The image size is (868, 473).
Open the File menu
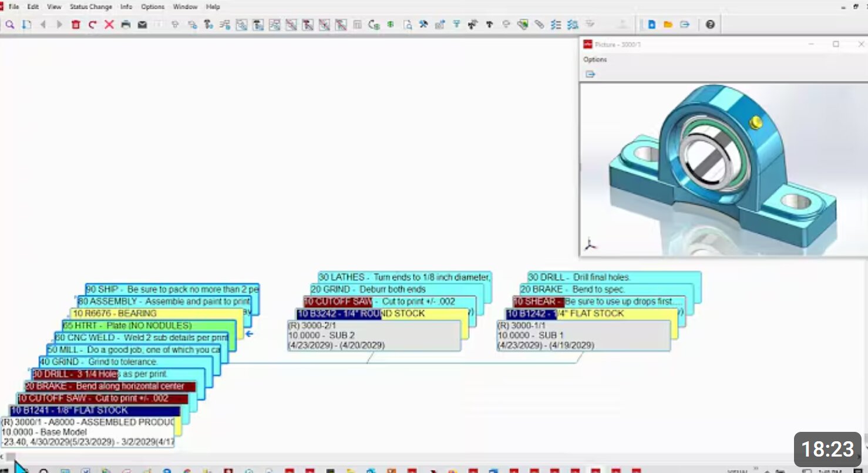click(x=14, y=7)
